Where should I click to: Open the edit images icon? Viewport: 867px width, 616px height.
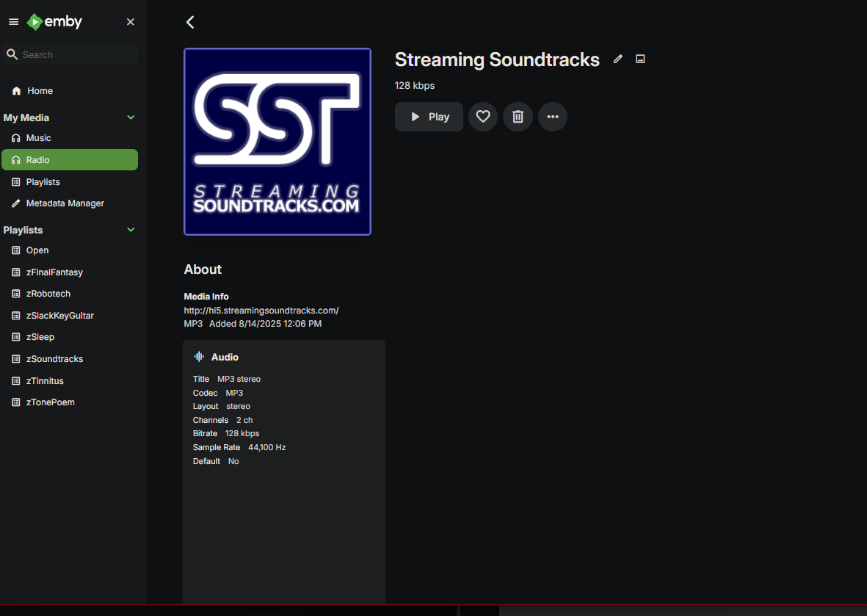coord(640,59)
